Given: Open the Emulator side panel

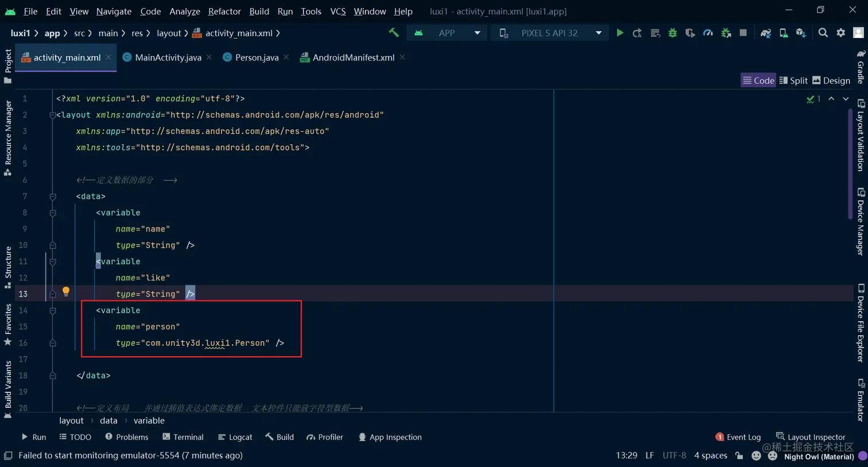Looking at the screenshot, I should coord(861,400).
